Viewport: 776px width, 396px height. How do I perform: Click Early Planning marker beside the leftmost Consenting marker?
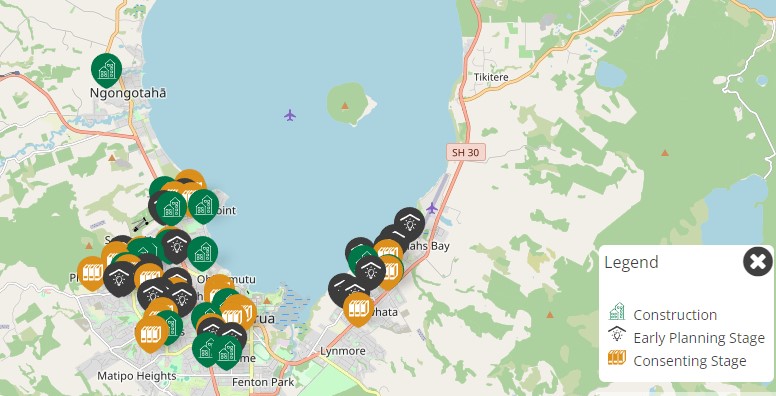[119, 278]
